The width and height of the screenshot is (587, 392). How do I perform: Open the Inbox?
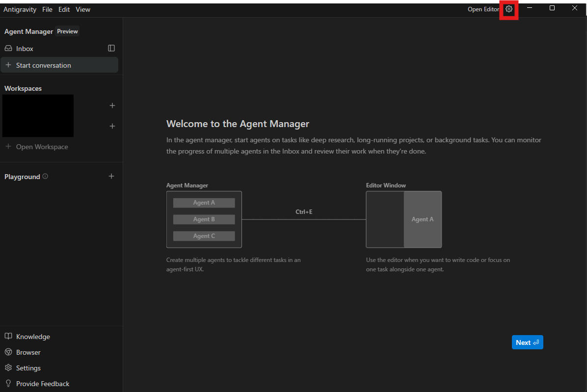point(25,49)
